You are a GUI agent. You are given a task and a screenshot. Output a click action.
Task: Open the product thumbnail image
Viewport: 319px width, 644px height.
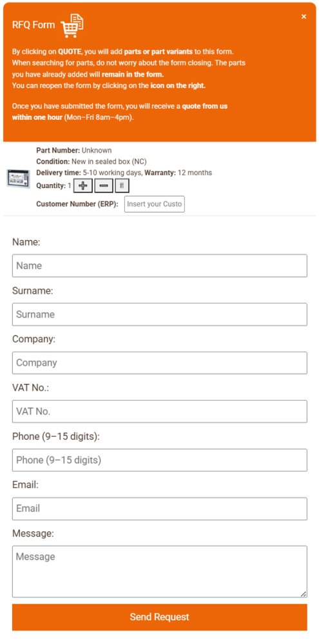pyautogui.click(x=18, y=178)
